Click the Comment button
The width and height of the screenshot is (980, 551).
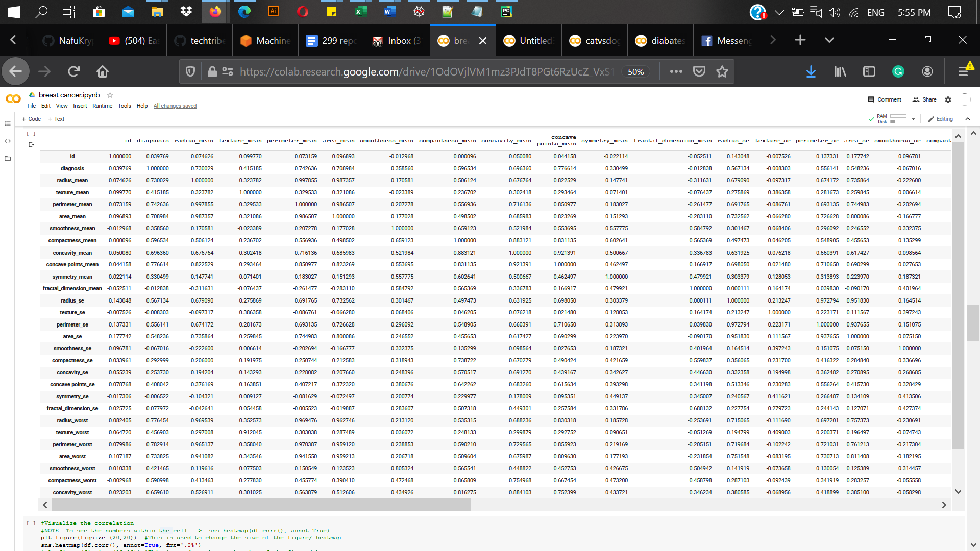click(x=885, y=100)
